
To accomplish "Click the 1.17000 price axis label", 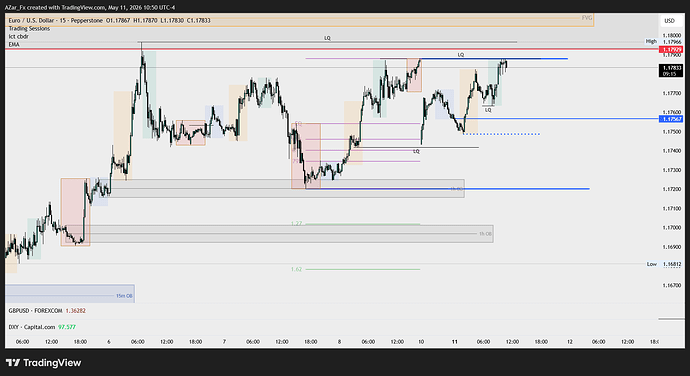I will coord(672,228).
